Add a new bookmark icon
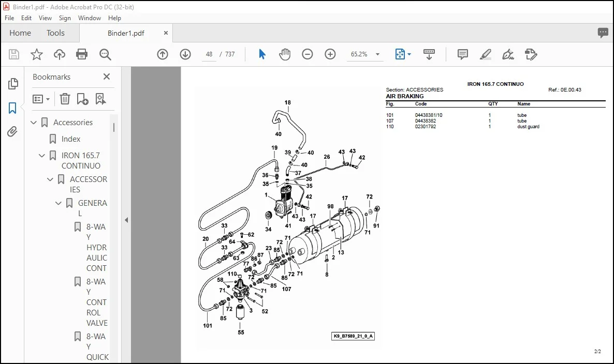This screenshot has width=614, height=364. 82,99
